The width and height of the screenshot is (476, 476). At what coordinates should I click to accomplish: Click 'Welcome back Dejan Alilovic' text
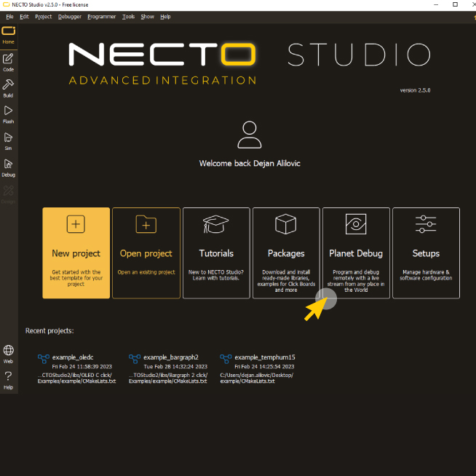(x=250, y=163)
